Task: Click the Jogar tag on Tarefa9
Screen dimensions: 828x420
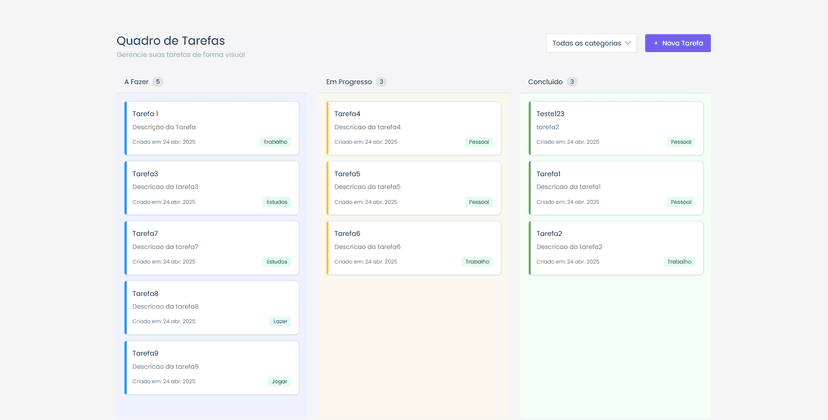Action: click(279, 382)
